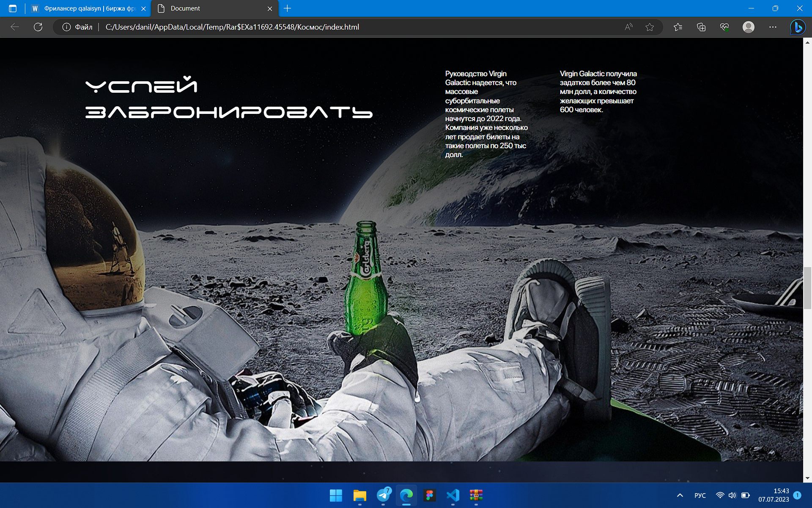Select the Document browser tab
The height and width of the screenshot is (508, 812).
tap(215, 8)
